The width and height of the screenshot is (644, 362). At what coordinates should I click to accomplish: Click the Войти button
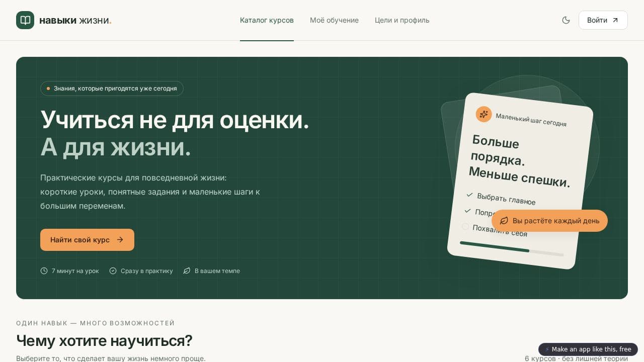[x=603, y=20]
